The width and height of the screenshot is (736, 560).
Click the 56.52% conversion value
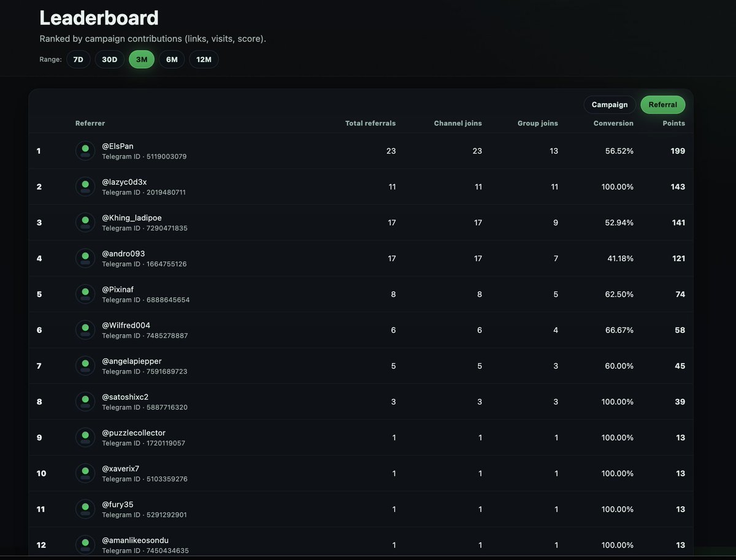[x=619, y=151]
